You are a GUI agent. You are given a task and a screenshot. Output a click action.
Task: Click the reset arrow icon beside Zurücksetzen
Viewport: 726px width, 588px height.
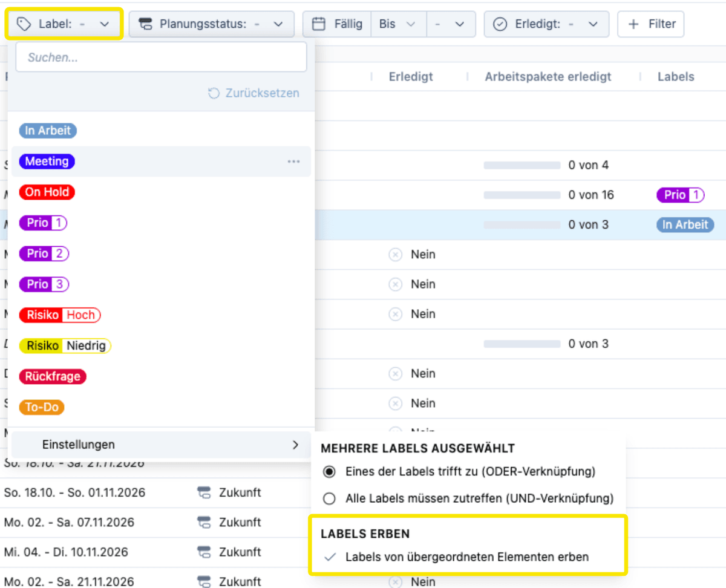(214, 93)
